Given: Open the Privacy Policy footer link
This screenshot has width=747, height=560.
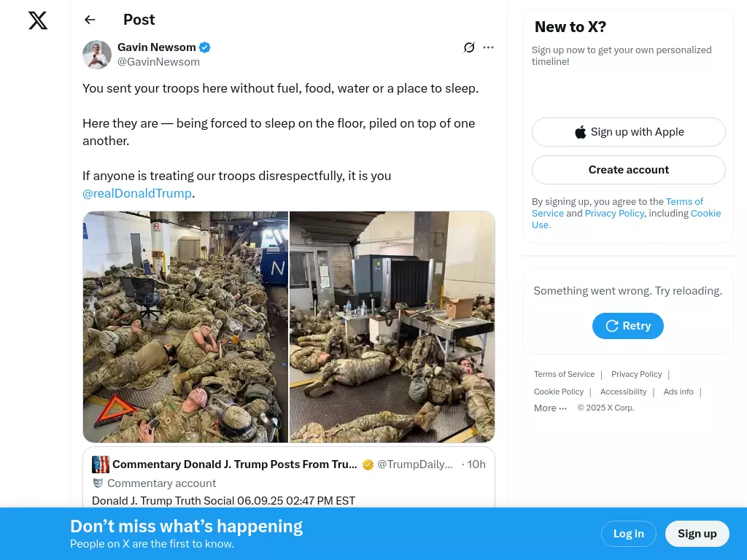Looking at the screenshot, I should pyautogui.click(x=636, y=374).
